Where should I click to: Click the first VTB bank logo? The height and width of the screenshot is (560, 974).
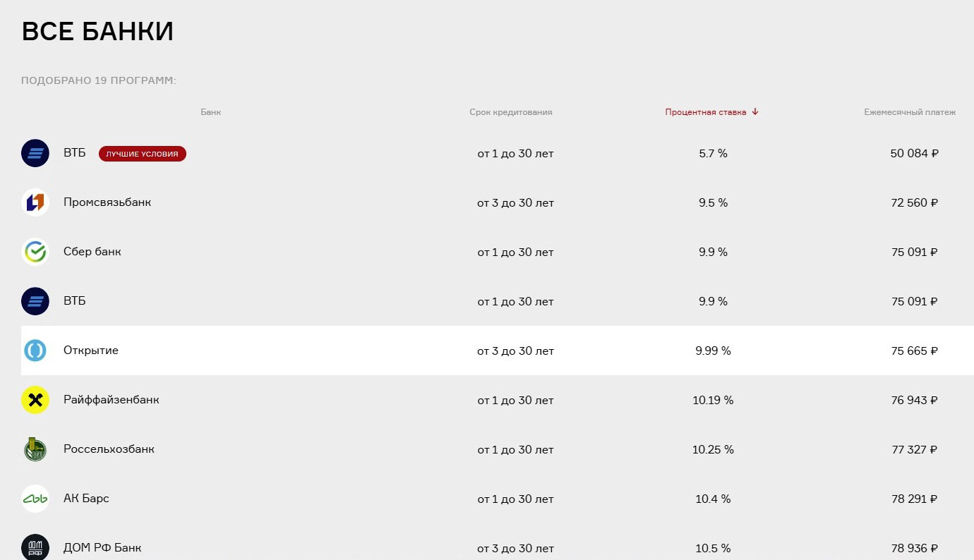[x=35, y=153]
